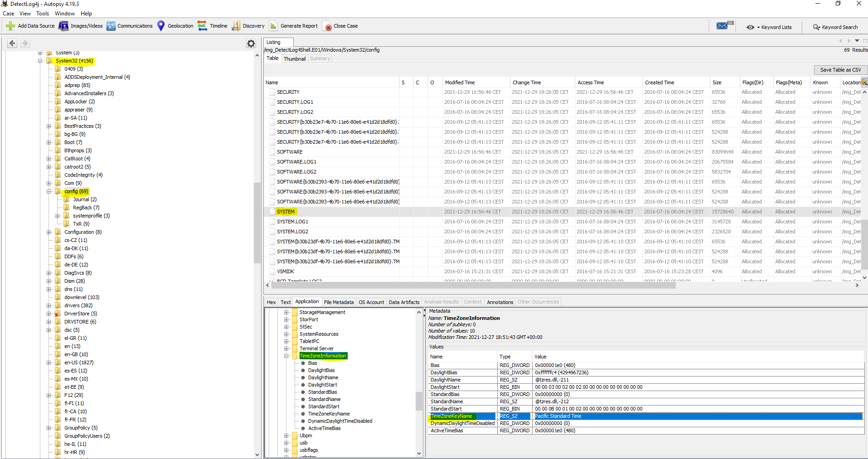This screenshot has height=459, width=868.
Task: Expand the systemprofile folder
Action: pos(58,216)
